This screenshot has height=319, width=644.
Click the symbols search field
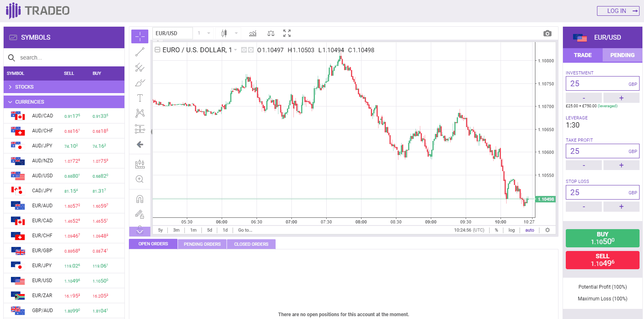pyautogui.click(x=64, y=57)
